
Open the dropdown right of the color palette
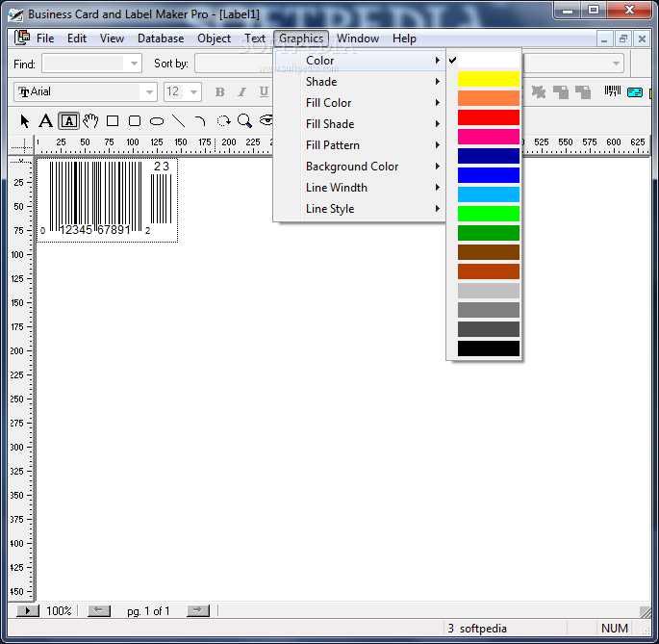pyautogui.click(x=616, y=64)
